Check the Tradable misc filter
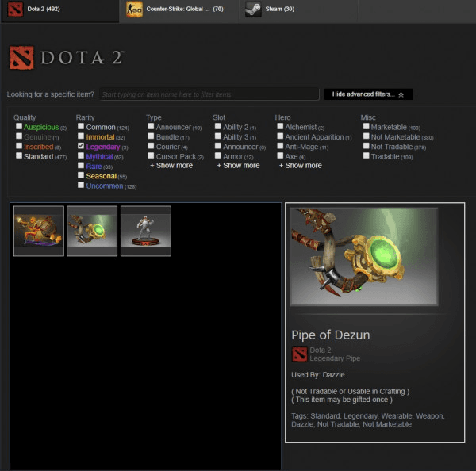 [x=367, y=155]
